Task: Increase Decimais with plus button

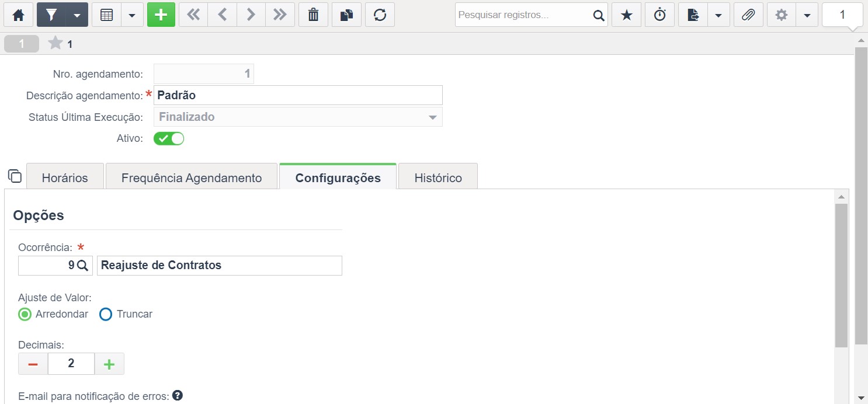Action: (109, 364)
